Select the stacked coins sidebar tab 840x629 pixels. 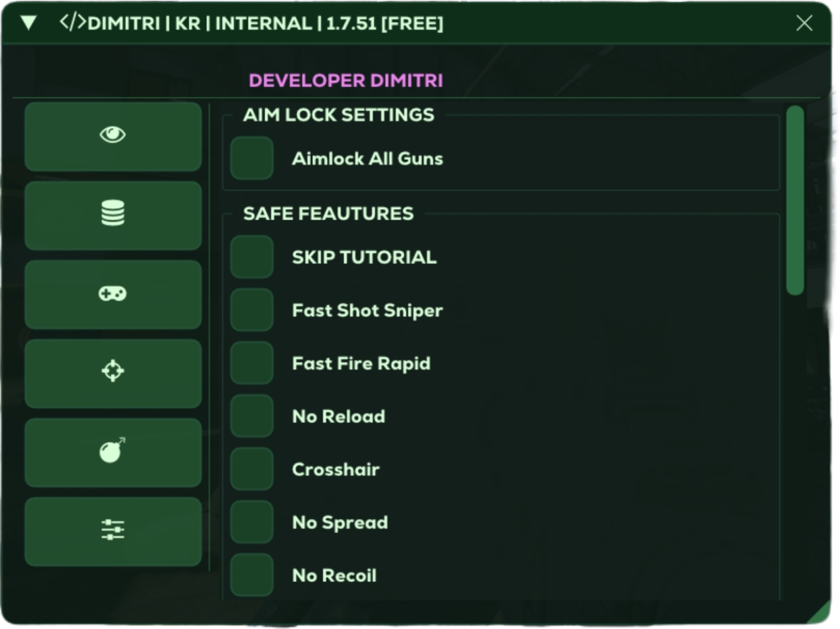point(113,215)
